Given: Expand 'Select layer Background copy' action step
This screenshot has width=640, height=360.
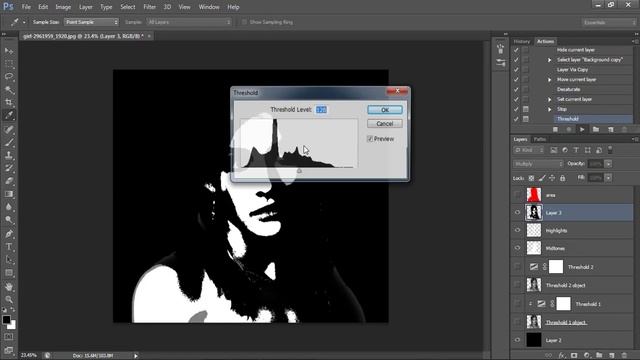Looking at the screenshot, I should (549, 60).
